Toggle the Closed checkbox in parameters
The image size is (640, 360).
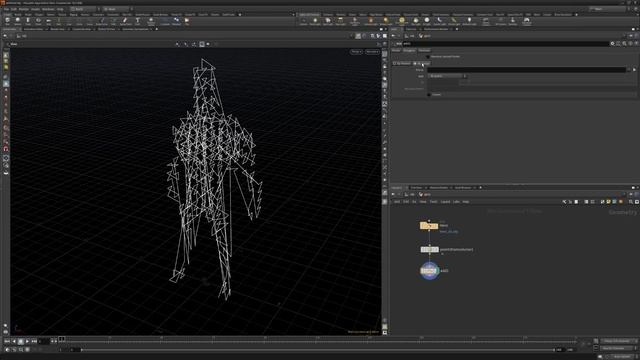(x=429, y=95)
